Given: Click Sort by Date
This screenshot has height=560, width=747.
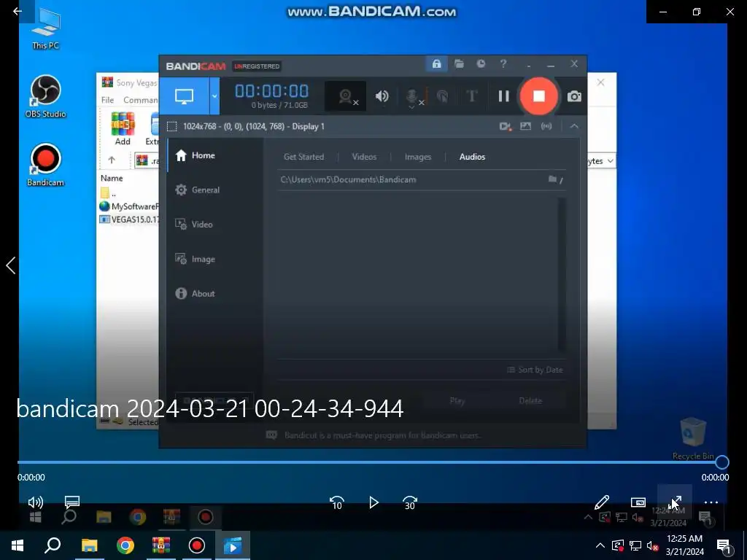Looking at the screenshot, I should tap(535, 370).
